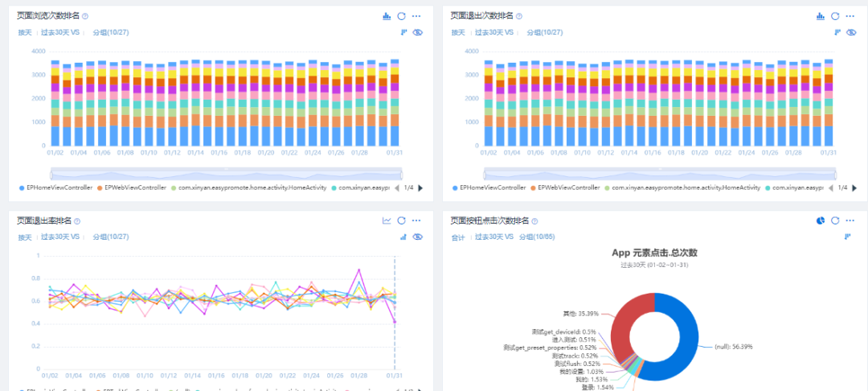This screenshot has width=868, height=391.
Task: Toggle com.xinyan.easypromote.home.activity.HomeActivity legend in 页面浏览次数排名
Action: point(248,187)
